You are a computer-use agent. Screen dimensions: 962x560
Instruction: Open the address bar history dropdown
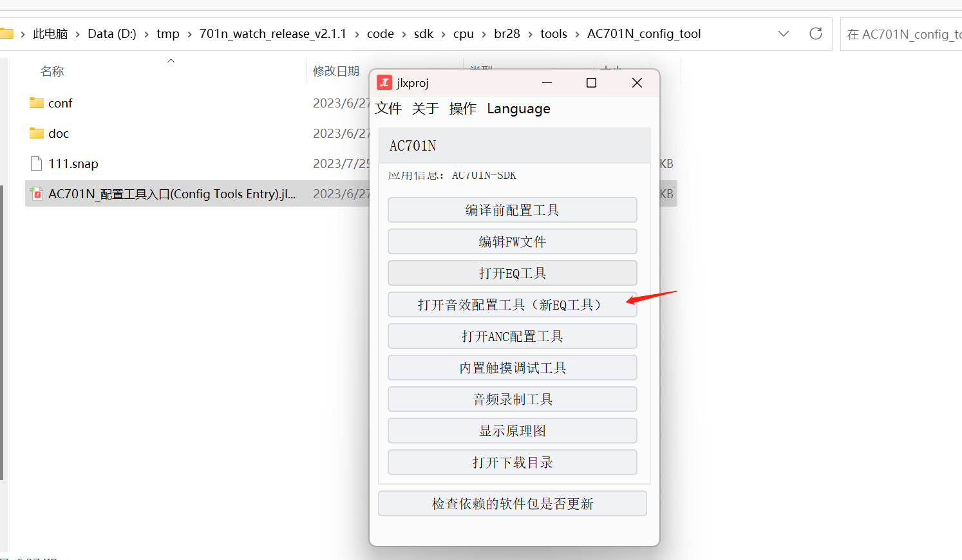click(784, 33)
